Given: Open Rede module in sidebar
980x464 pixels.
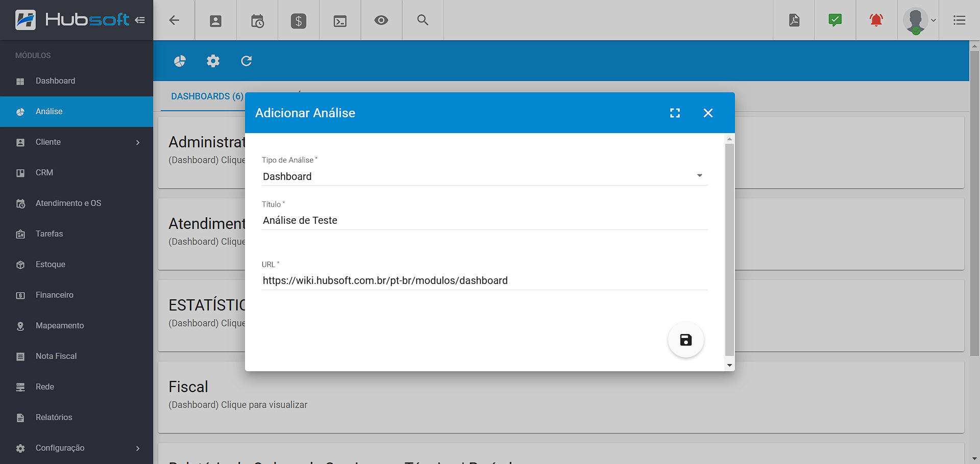Looking at the screenshot, I should point(77,387).
